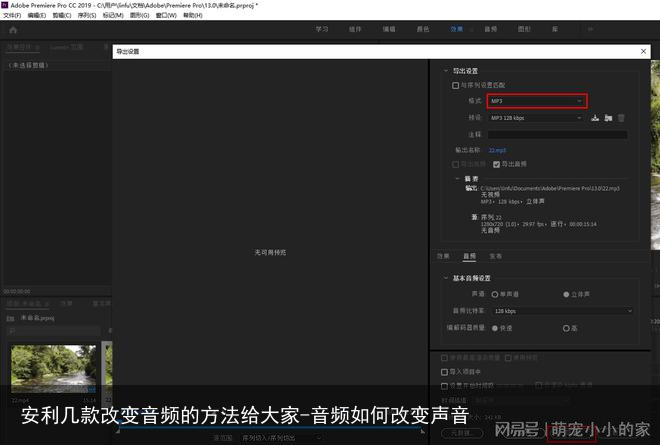The height and width of the screenshot is (445, 660).
Task: Select 高 codec quality radio button
Action: [x=566, y=328]
